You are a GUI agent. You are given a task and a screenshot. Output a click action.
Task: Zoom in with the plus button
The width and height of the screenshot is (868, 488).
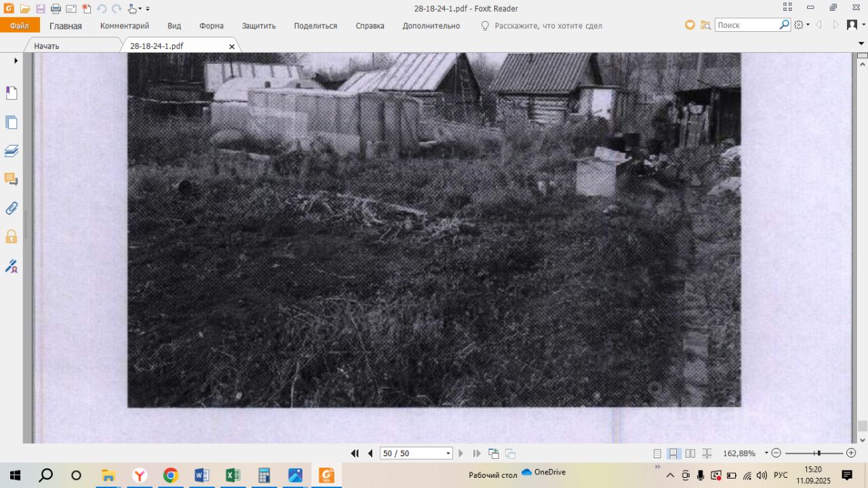coord(851,453)
